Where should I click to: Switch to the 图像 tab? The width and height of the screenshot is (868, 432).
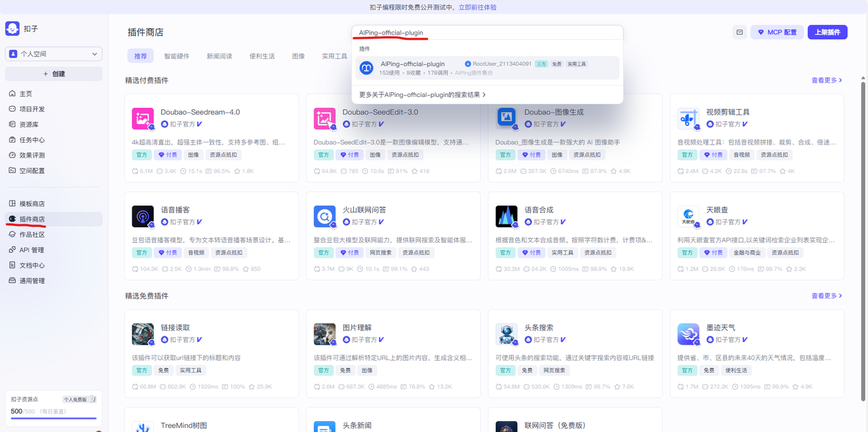(x=298, y=56)
